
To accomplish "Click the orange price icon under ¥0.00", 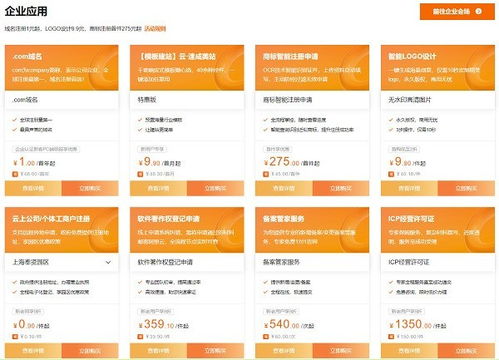I will click(x=15, y=337).
